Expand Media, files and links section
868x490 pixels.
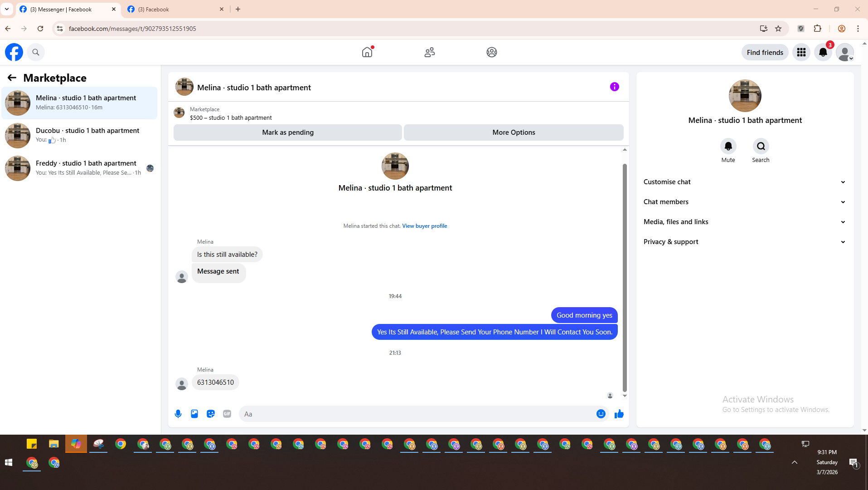(745, 222)
